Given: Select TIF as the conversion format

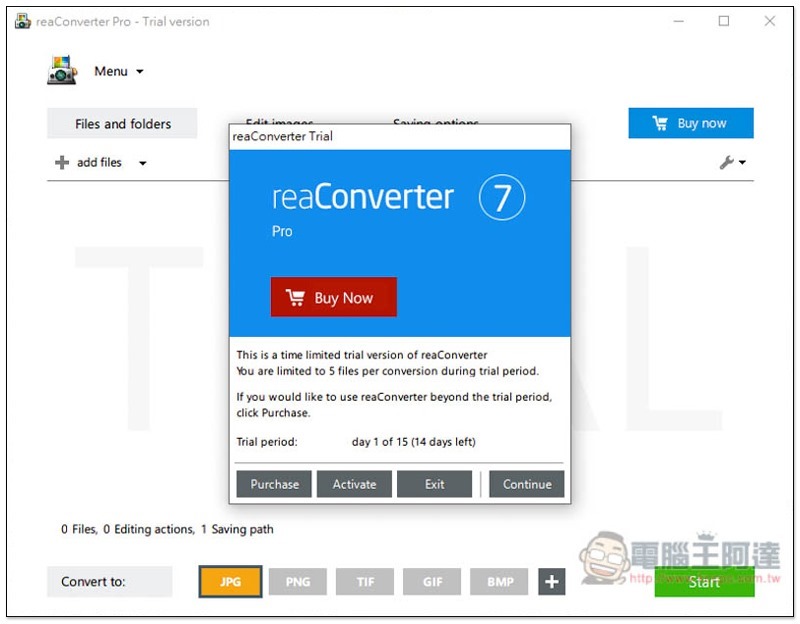Looking at the screenshot, I should (x=365, y=581).
